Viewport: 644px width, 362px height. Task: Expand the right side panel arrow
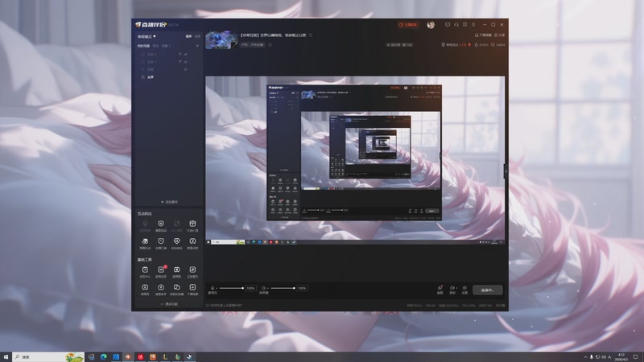click(x=506, y=171)
